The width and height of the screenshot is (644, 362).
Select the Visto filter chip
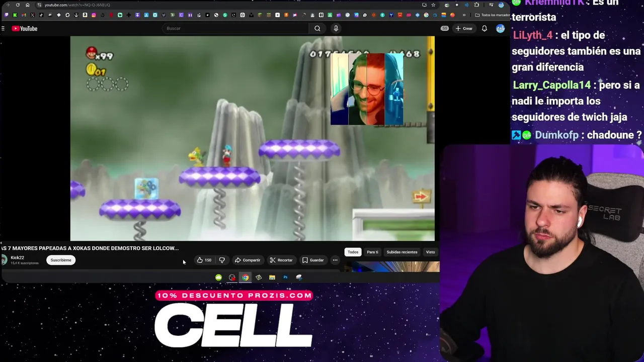click(x=430, y=252)
